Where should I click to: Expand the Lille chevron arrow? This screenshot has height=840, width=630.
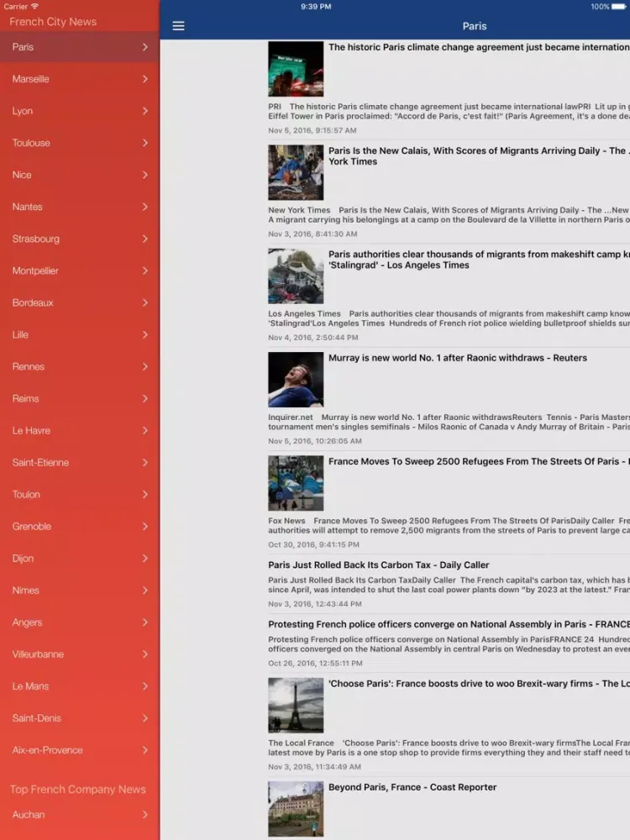pos(145,335)
